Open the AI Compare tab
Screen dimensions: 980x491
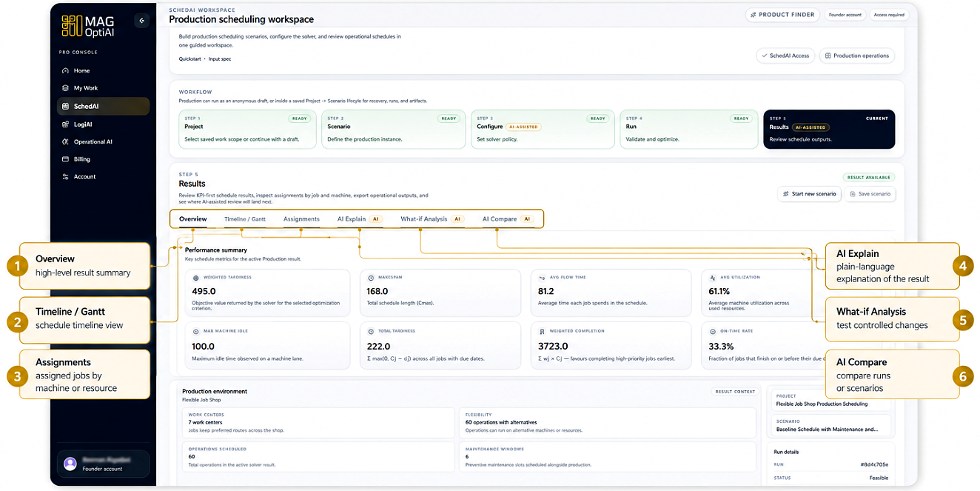tap(507, 219)
